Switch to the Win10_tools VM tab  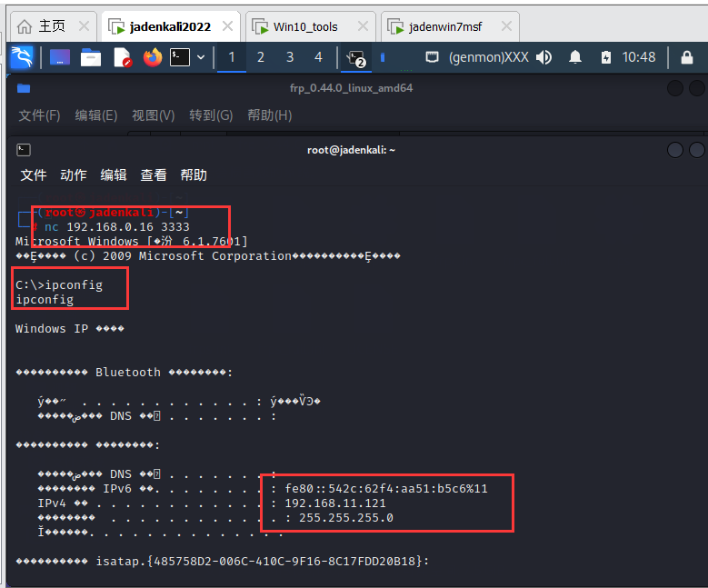point(305,26)
